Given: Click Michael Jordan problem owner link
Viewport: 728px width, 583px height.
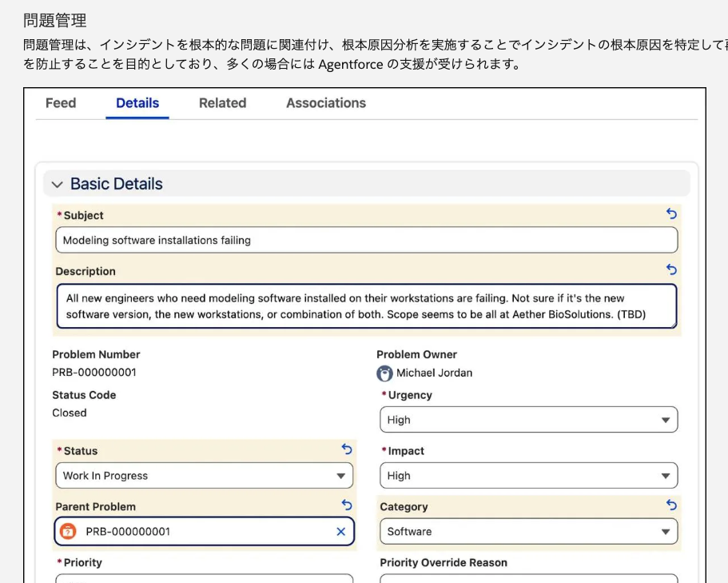Looking at the screenshot, I should point(434,373).
